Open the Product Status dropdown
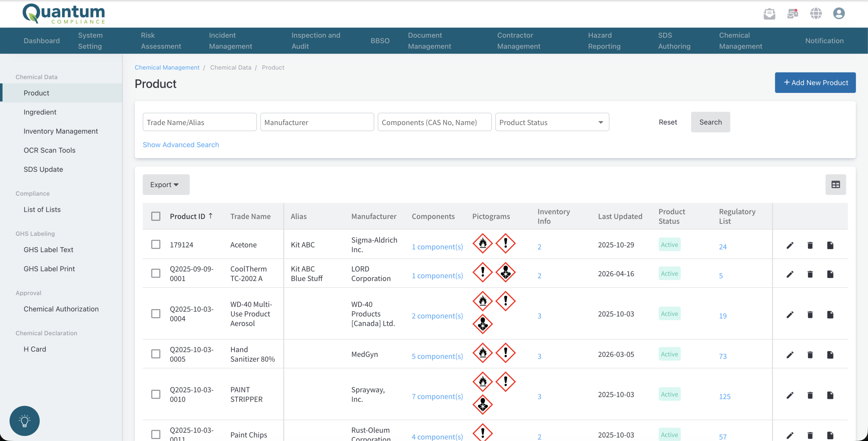This screenshot has height=441, width=868. pos(552,122)
